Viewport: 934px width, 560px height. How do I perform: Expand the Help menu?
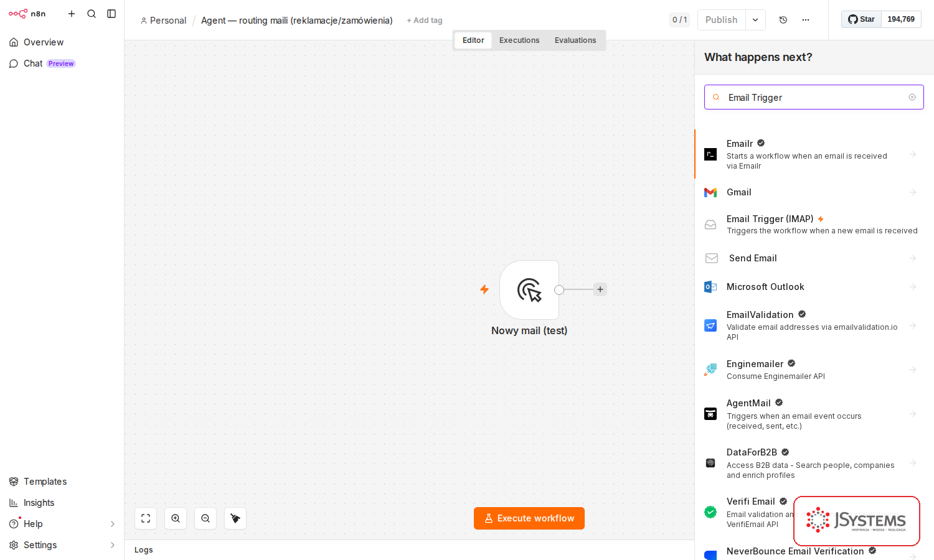tap(62, 524)
